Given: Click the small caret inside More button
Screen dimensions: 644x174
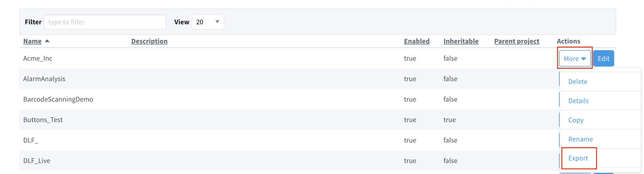Looking at the screenshot, I should [583, 59].
